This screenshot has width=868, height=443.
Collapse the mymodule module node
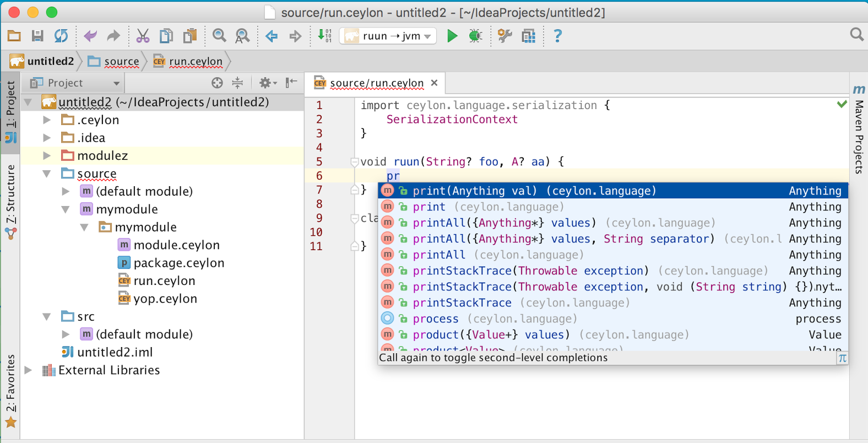coord(66,209)
